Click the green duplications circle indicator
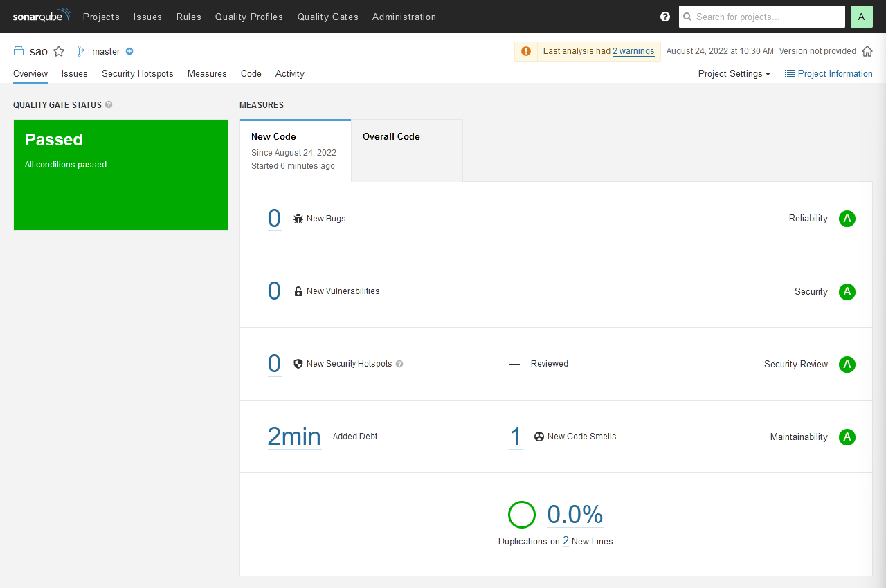Screen dimensions: 886x588 point(522,515)
